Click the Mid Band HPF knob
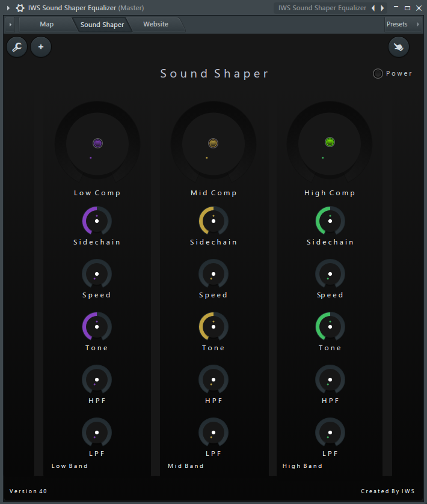Viewport: 427px width, 504px height. click(x=213, y=380)
